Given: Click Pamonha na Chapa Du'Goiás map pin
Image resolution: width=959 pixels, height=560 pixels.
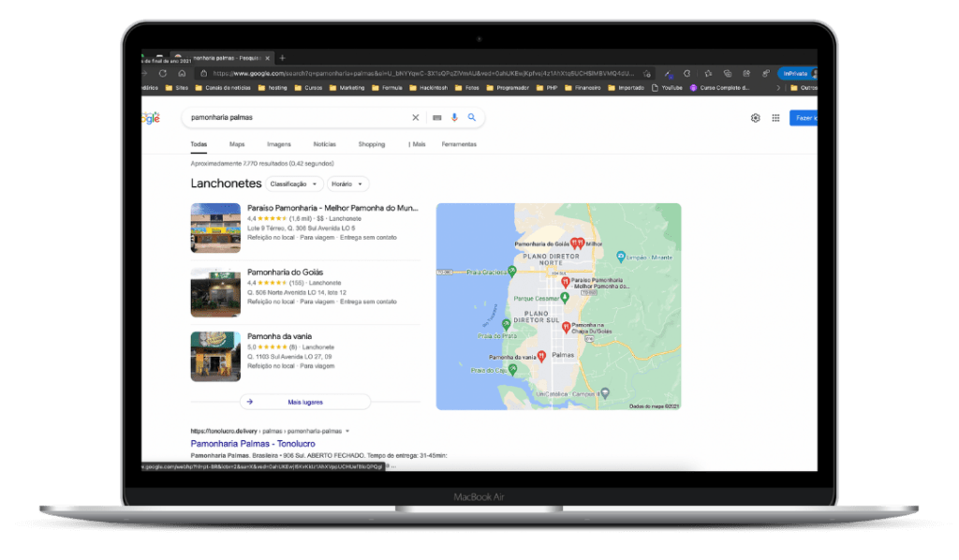Looking at the screenshot, I should click(x=567, y=328).
